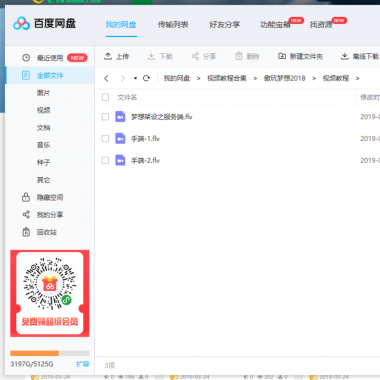The image size is (380, 380).
Task: Filter by 图片 category
Action: coord(43,93)
